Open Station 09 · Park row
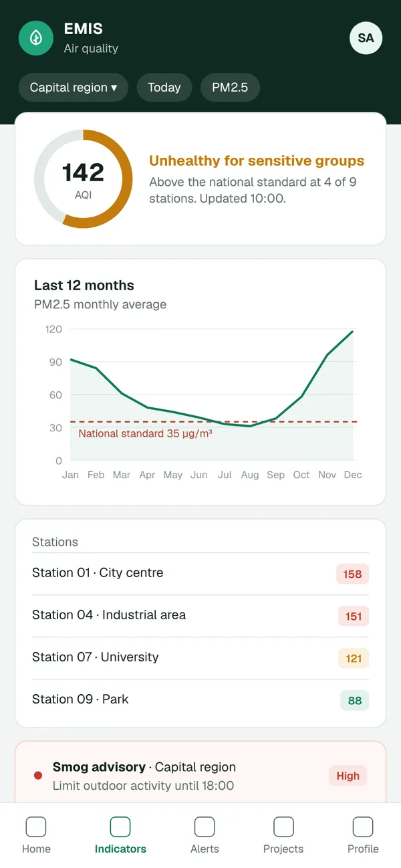The image size is (401, 868). (200, 700)
